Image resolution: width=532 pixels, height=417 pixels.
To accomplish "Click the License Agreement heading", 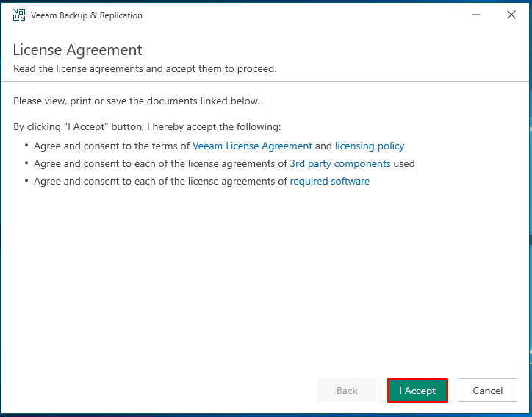I will coord(77,50).
